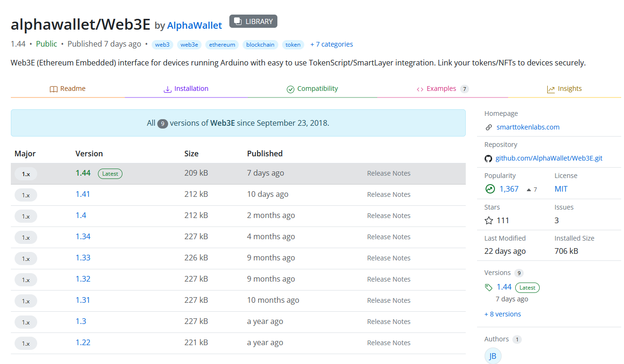Open version 1.32 link
Screen dimensions: 624x364
click(x=83, y=279)
